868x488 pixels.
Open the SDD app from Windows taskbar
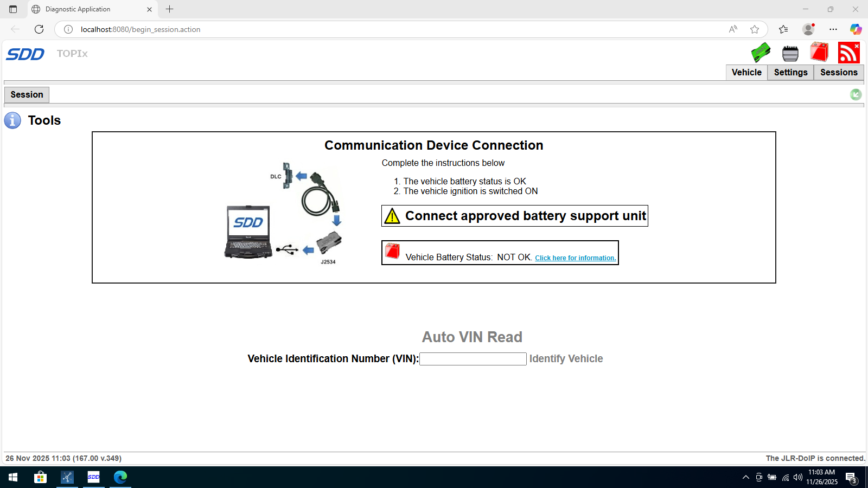[x=93, y=477]
